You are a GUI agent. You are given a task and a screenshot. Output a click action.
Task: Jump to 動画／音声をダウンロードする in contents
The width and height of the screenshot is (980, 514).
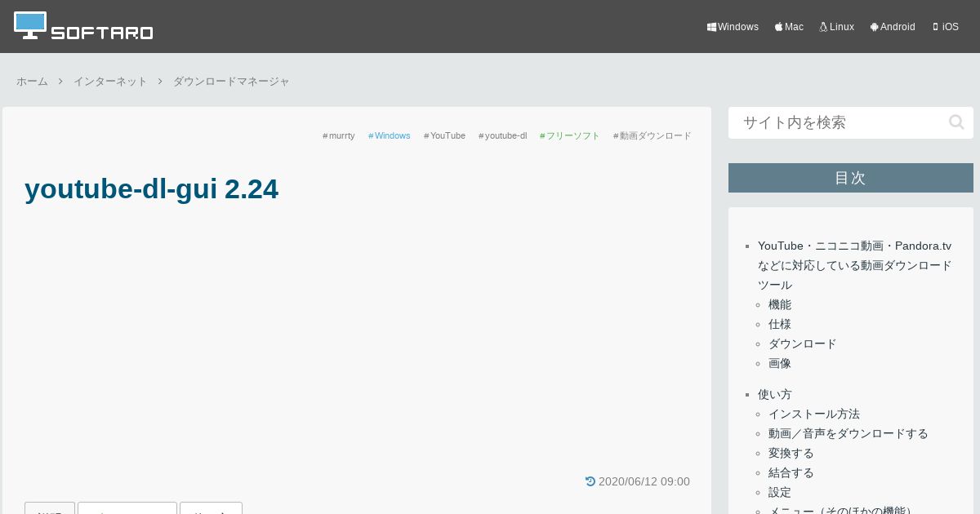pos(849,433)
